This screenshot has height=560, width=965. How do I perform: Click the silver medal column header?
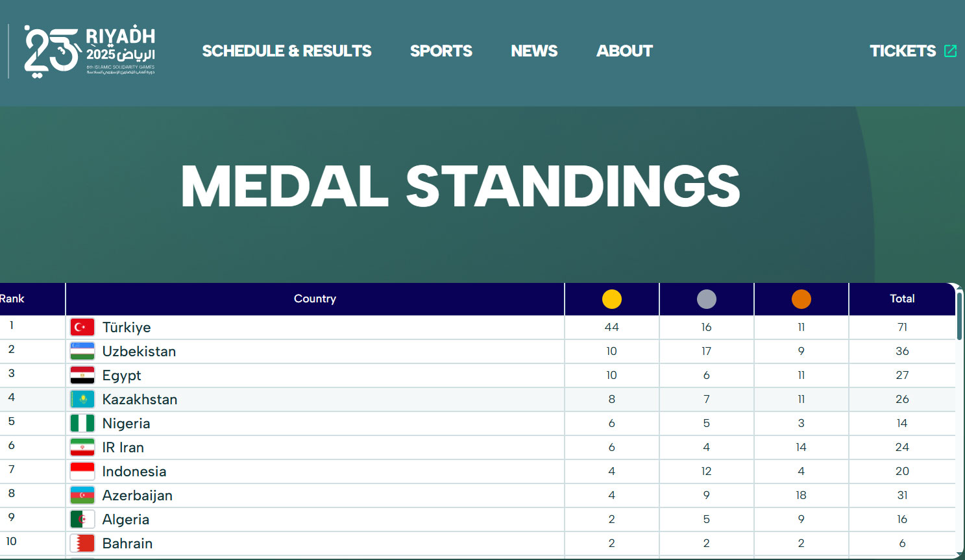click(x=706, y=299)
